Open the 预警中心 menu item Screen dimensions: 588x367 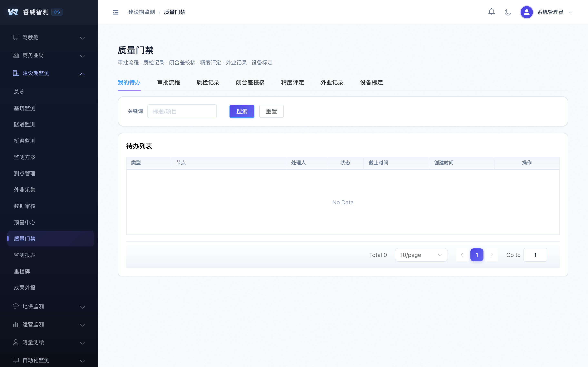[24, 222]
